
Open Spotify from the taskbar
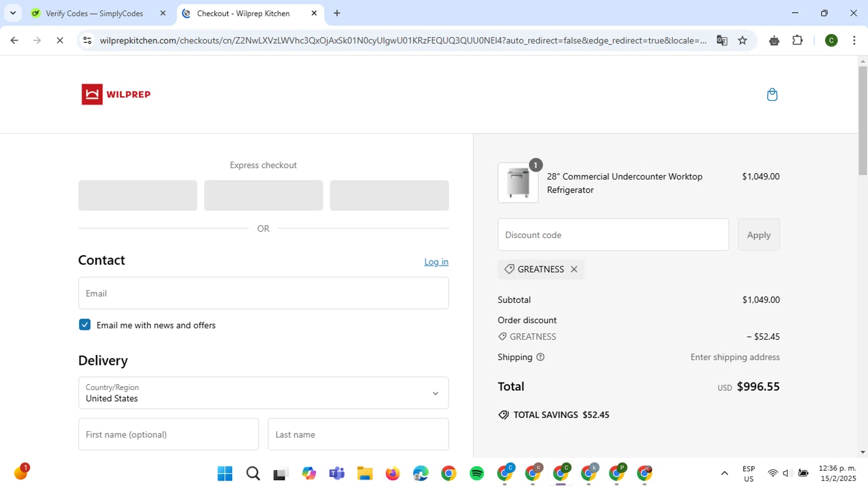pyautogui.click(x=477, y=474)
